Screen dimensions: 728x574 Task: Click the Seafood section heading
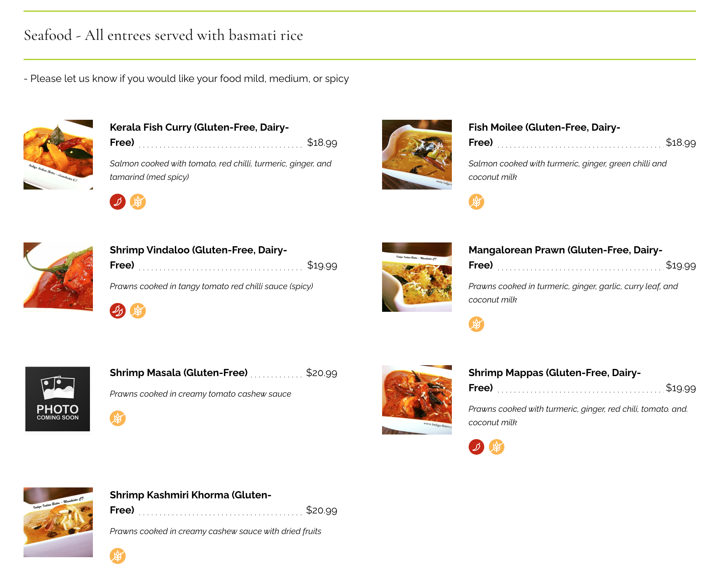coord(163,35)
